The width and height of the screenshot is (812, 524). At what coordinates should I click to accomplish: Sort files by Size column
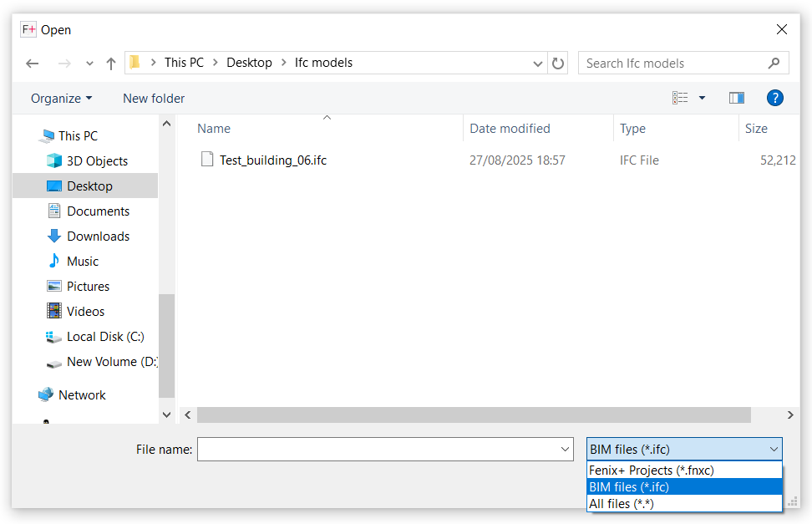click(x=756, y=129)
